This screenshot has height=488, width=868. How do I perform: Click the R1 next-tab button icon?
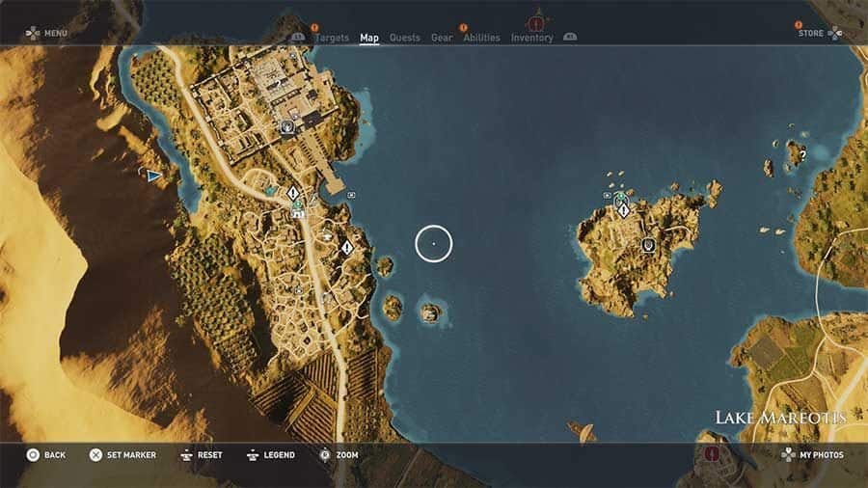(570, 37)
